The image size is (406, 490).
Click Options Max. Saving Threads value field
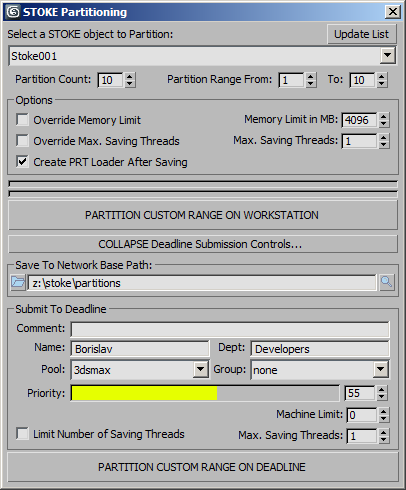[x=360, y=141]
